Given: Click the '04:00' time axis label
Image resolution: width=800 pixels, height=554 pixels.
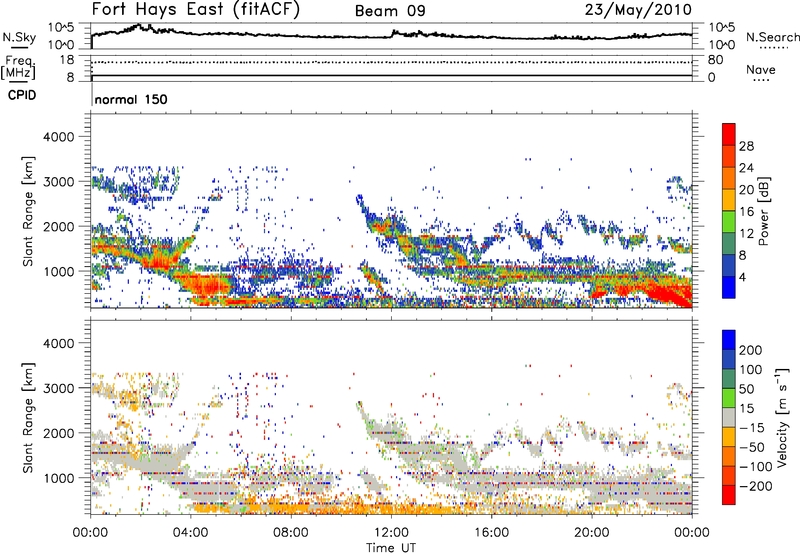Looking at the screenshot, I should [x=190, y=533].
